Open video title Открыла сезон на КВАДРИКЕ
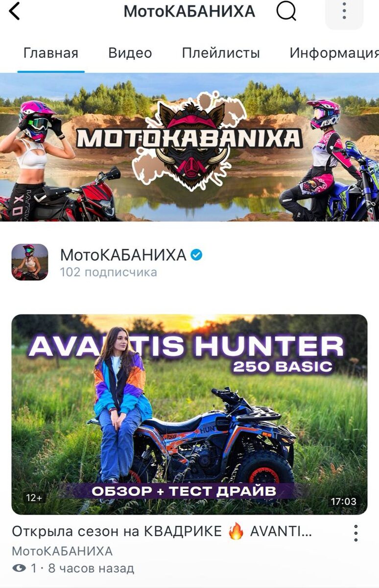Viewport: 379px width, 588px height. 162,532
